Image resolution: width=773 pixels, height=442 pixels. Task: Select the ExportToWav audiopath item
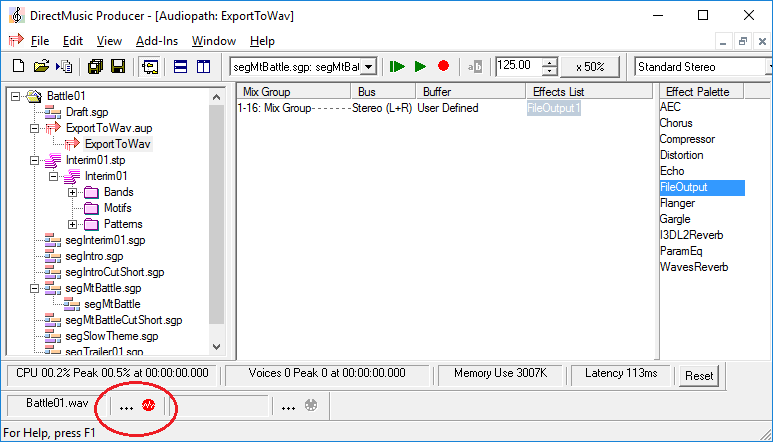click(x=117, y=144)
